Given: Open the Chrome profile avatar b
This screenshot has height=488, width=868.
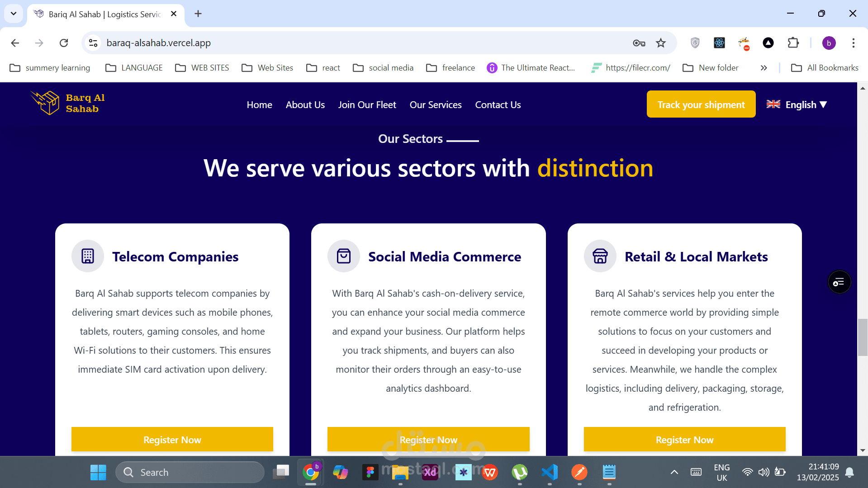Looking at the screenshot, I should [829, 43].
